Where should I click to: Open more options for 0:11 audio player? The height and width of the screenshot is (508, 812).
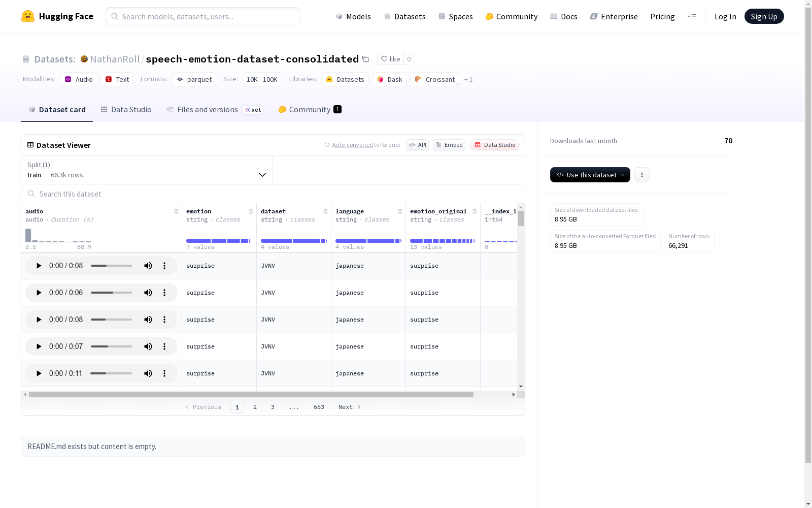click(164, 373)
